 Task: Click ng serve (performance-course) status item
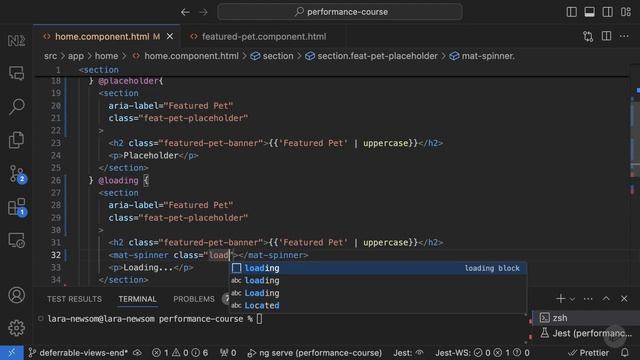pyautogui.click(x=315, y=353)
